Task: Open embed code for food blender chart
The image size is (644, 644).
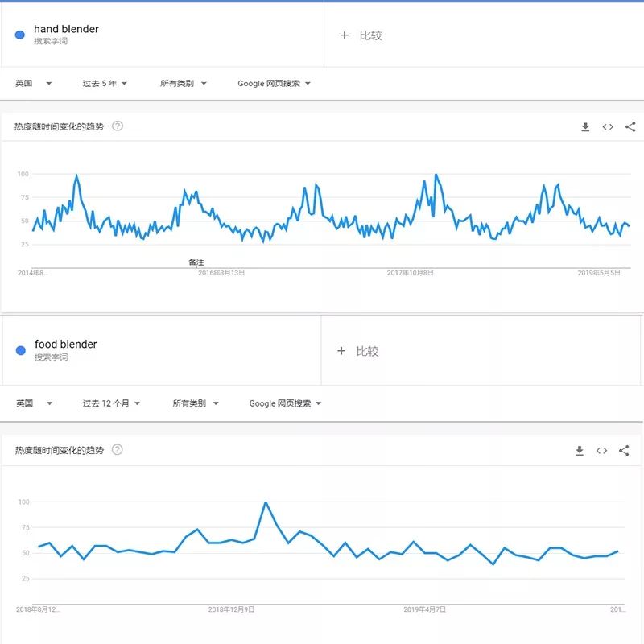Action: click(601, 451)
